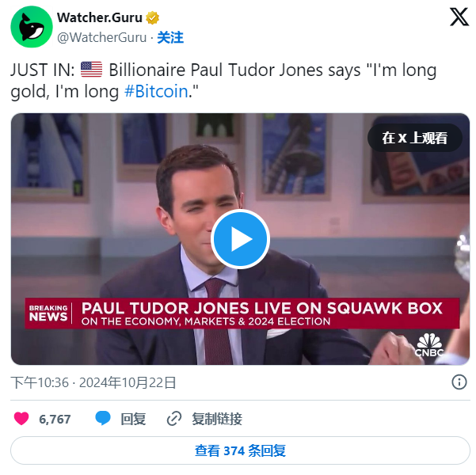
Task: Click the blue reply bubble icon
Action: coord(103,418)
